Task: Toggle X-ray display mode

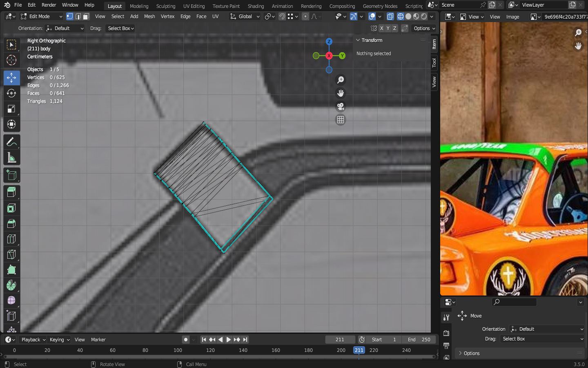Action: click(390, 16)
